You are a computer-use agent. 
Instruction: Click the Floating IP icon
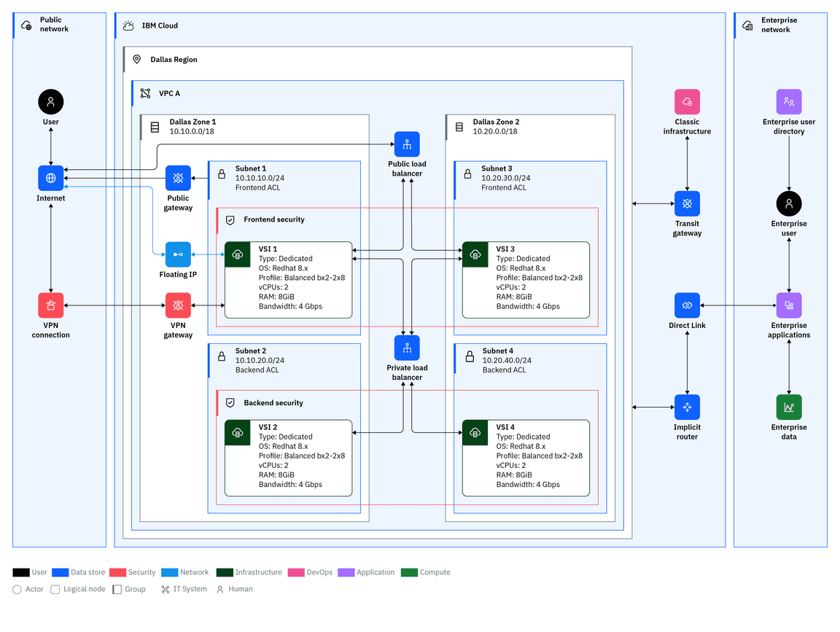(x=178, y=254)
